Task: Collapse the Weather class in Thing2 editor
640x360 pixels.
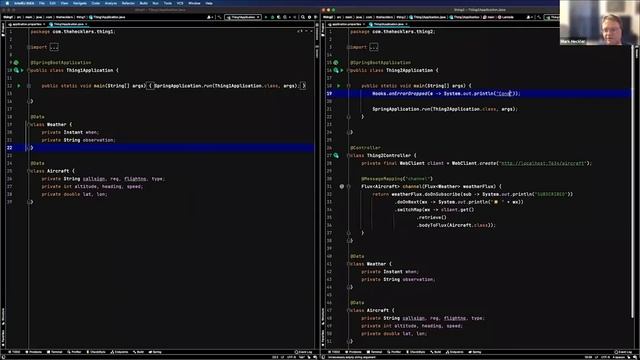Action: (349, 264)
